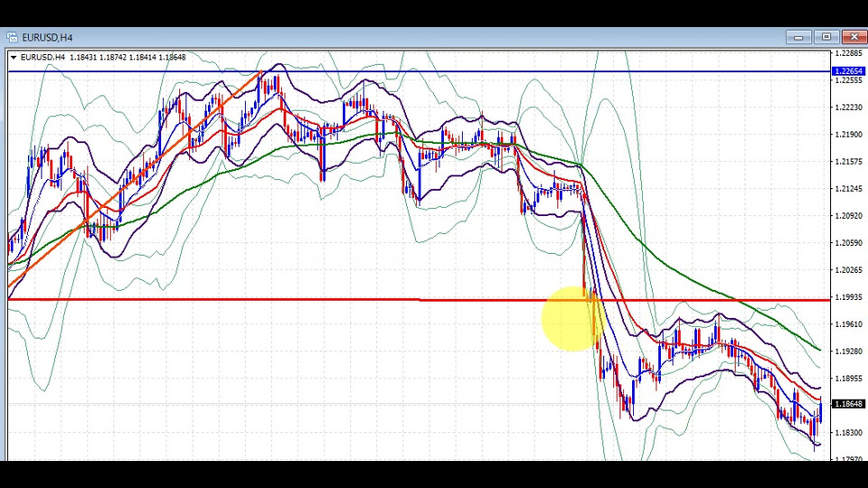868x488 pixels.
Task: Click the 1.19610 price scale value
Action: (x=849, y=324)
